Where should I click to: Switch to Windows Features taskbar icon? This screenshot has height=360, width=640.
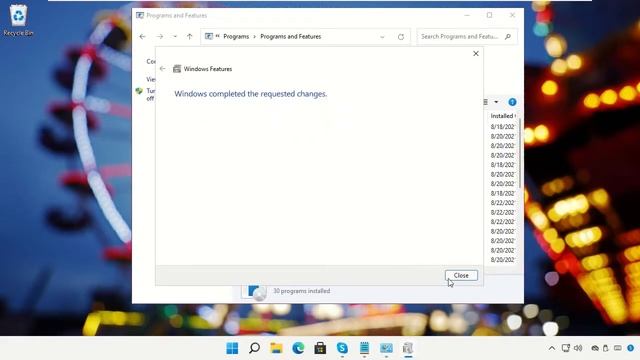click(x=408, y=348)
